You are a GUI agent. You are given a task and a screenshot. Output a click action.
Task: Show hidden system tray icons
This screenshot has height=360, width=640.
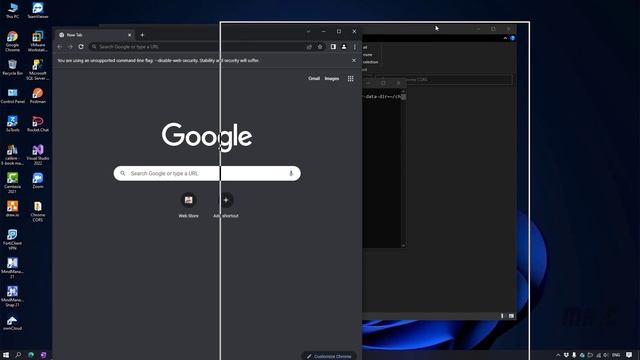tap(558, 355)
